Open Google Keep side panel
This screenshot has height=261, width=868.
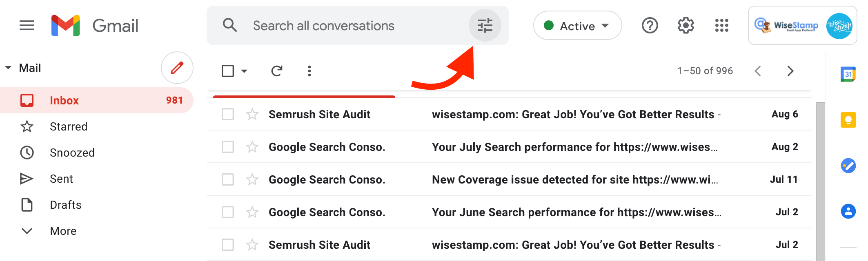tap(848, 120)
